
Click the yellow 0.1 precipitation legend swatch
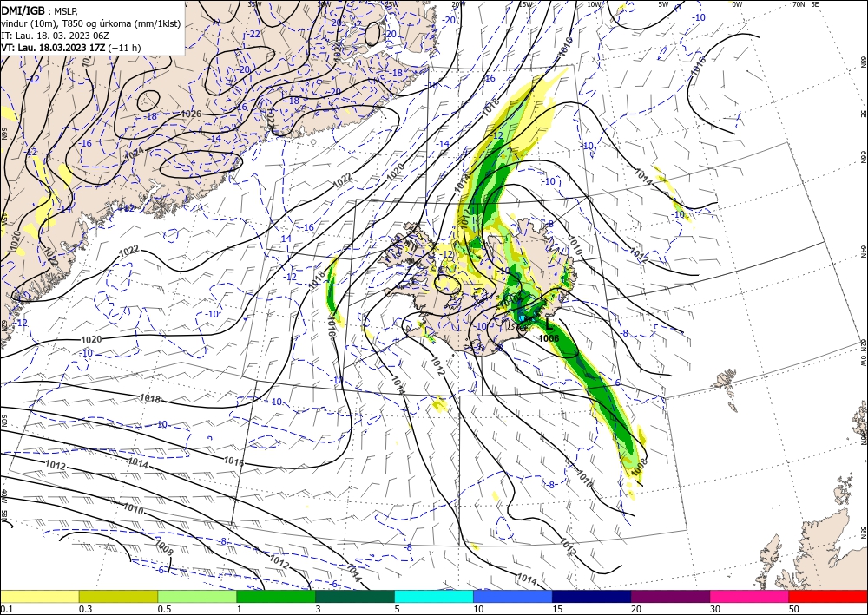coord(39,596)
